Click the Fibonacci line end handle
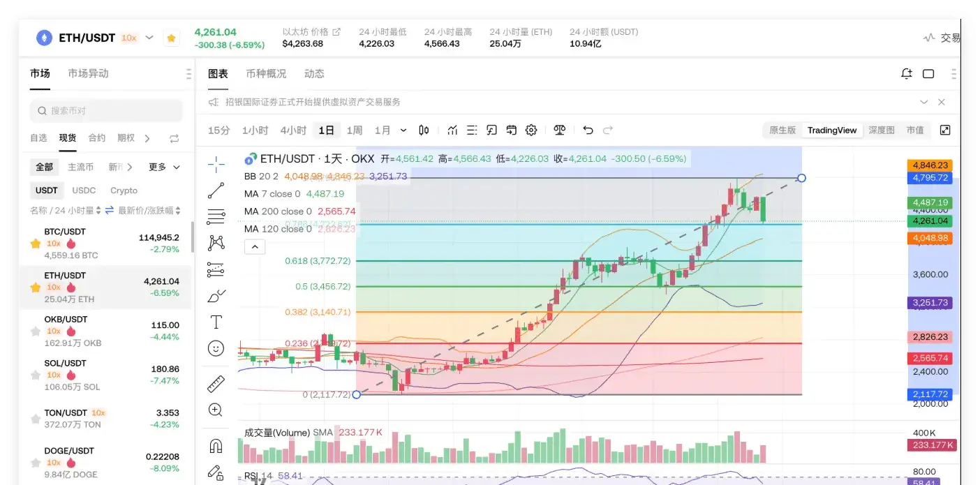The image size is (980, 485). coord(801,178)
